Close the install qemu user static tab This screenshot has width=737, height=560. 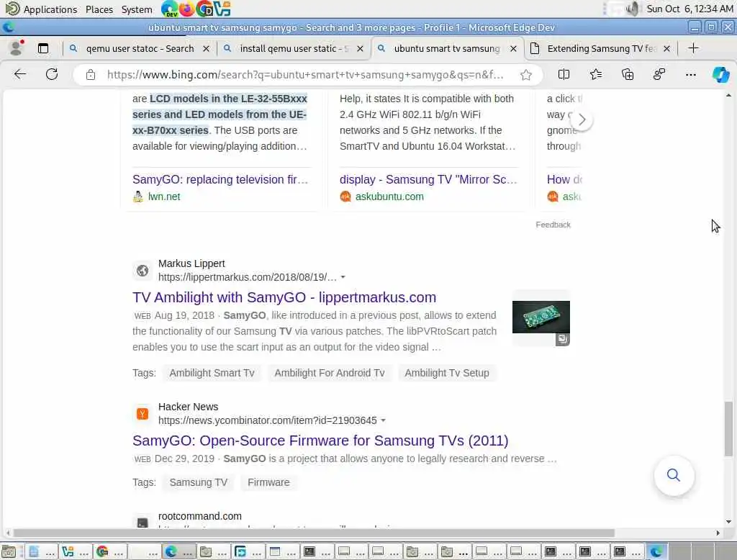[360, 48]
